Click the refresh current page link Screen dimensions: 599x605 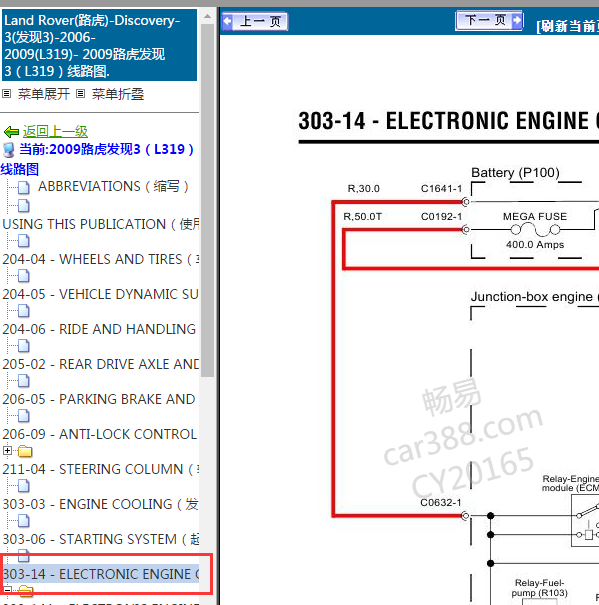[567, 26]
